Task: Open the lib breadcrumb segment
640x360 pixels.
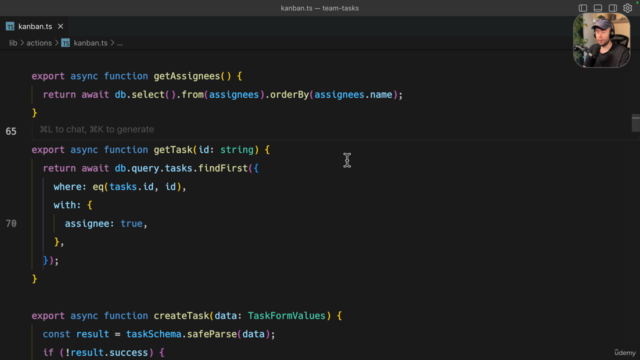Action: tap(13, 43)
